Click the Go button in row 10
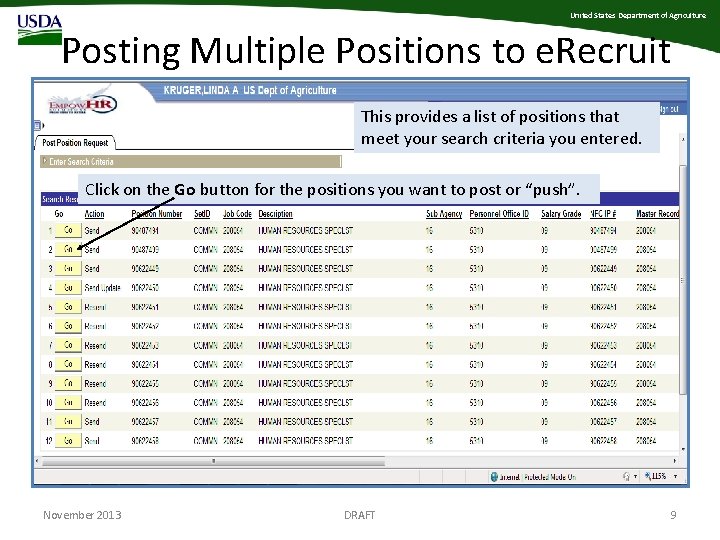720x540 pixels. click(68, 402)
